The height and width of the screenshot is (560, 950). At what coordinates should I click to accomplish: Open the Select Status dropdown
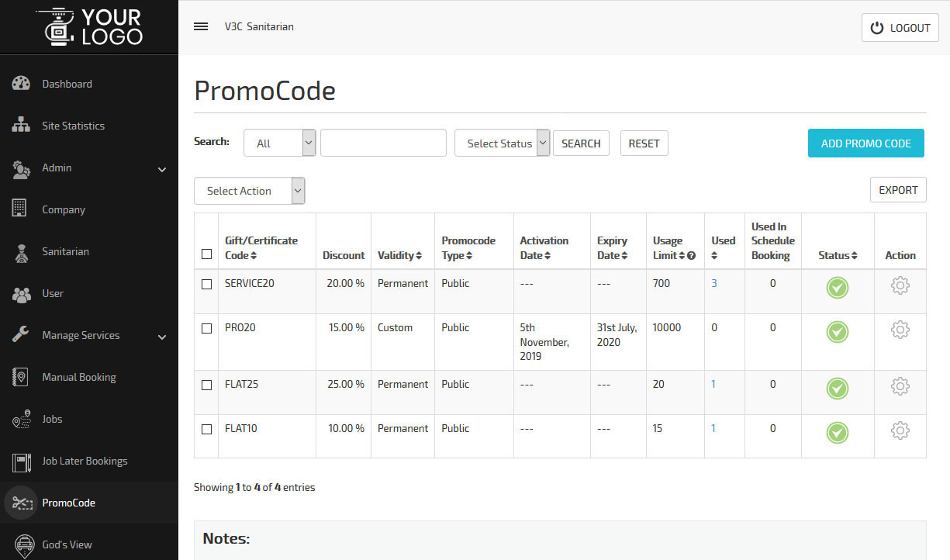[503, 143]
